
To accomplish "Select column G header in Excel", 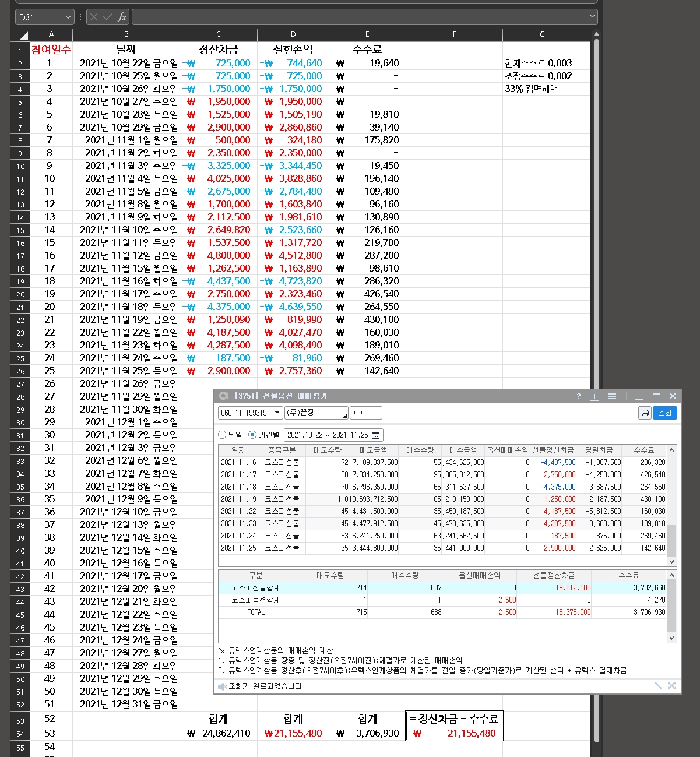I will pos(543,34).
